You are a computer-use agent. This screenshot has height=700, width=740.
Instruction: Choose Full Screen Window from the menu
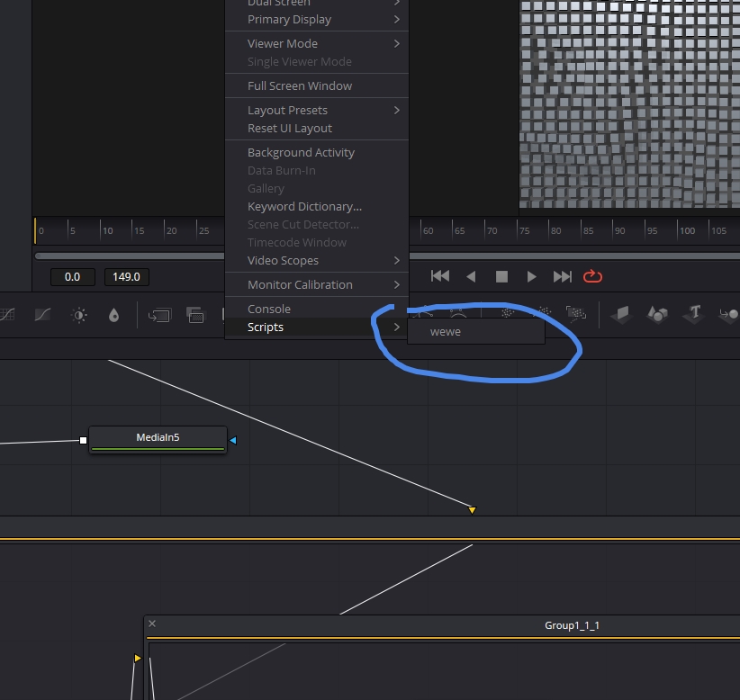click(317, 85)
